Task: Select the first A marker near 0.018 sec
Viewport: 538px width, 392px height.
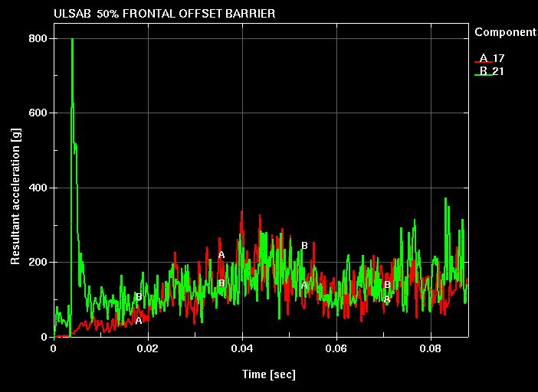Action: [x=139, y=321]
